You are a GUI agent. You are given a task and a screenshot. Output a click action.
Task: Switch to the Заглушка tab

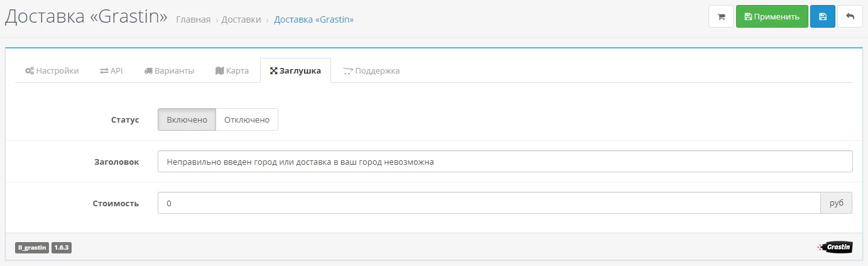click(295, 71)
